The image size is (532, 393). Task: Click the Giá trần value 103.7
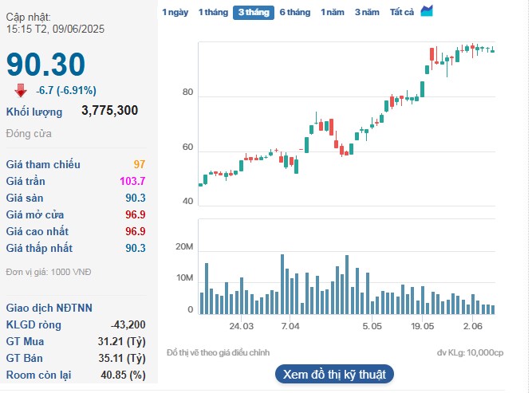132,181
